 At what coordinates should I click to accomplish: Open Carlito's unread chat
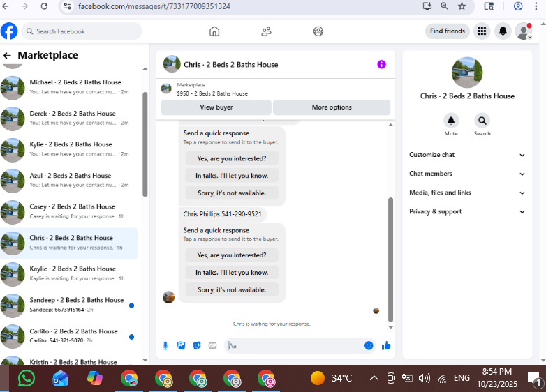pos(69,336)
